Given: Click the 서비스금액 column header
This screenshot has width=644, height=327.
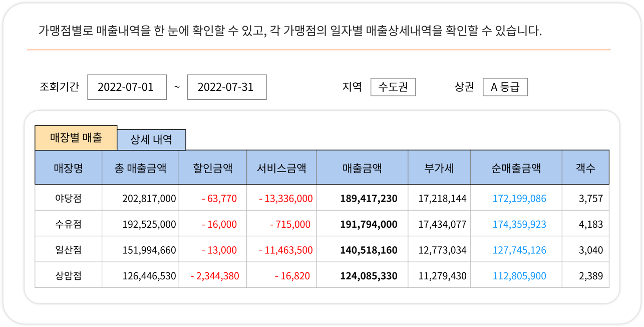Looking at the screenshot, I should (281, 167).
